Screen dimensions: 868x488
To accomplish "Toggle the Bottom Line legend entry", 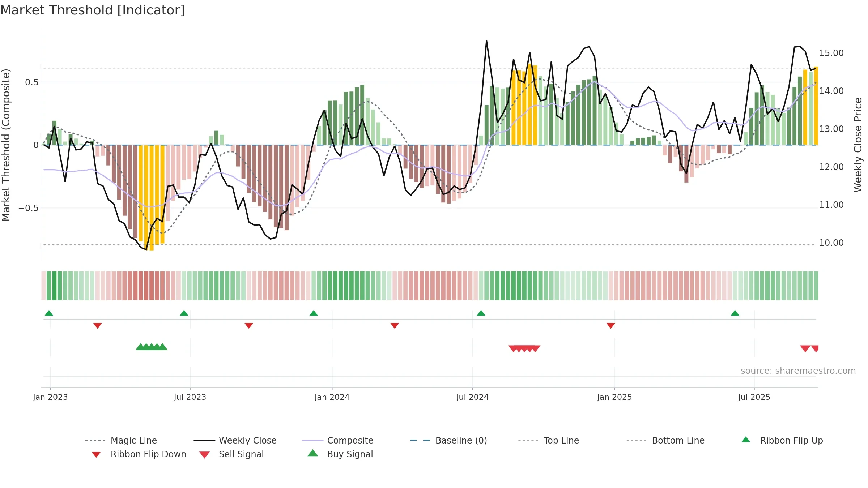I will tap(665, 440).
